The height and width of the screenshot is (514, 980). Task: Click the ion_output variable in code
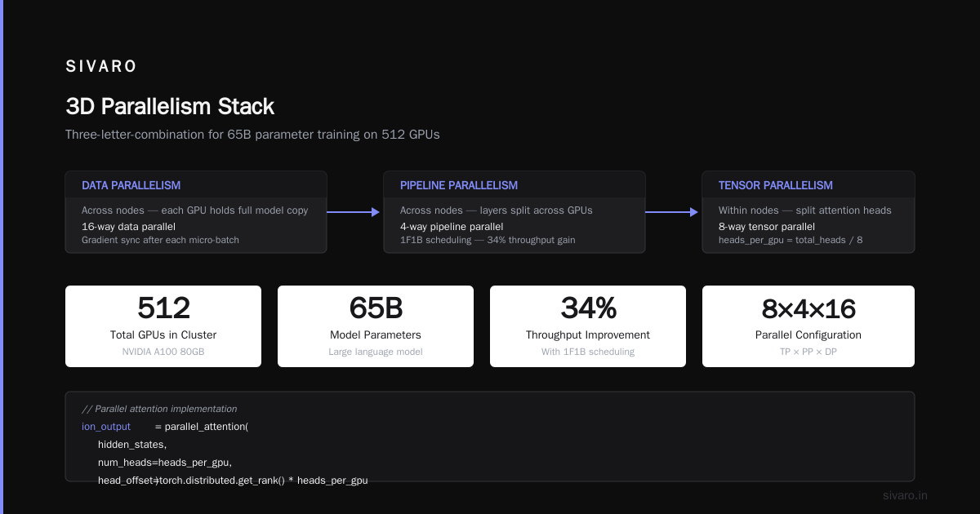106,427
